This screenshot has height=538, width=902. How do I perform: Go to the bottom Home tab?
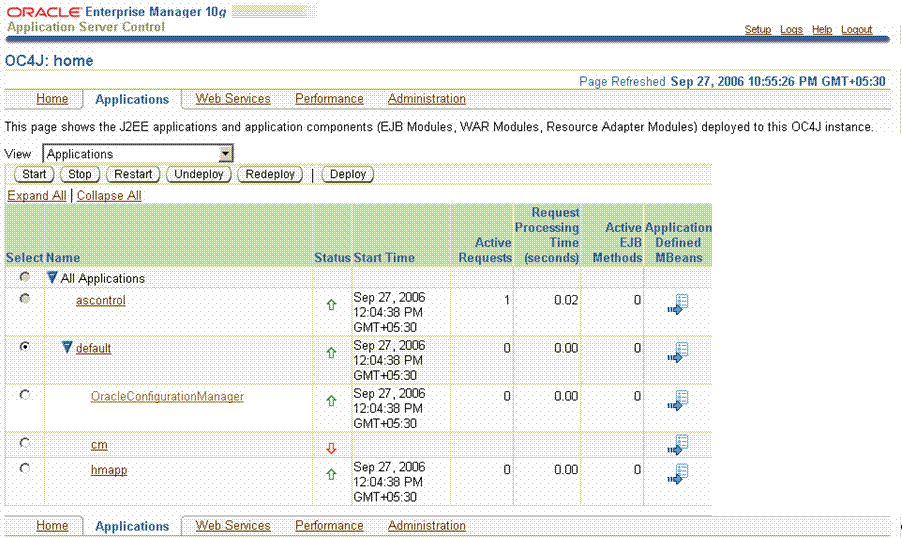[52, 526]
